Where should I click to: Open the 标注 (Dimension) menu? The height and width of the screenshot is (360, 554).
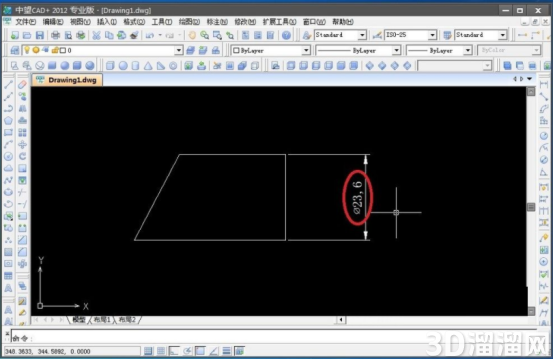click(217, 22)
